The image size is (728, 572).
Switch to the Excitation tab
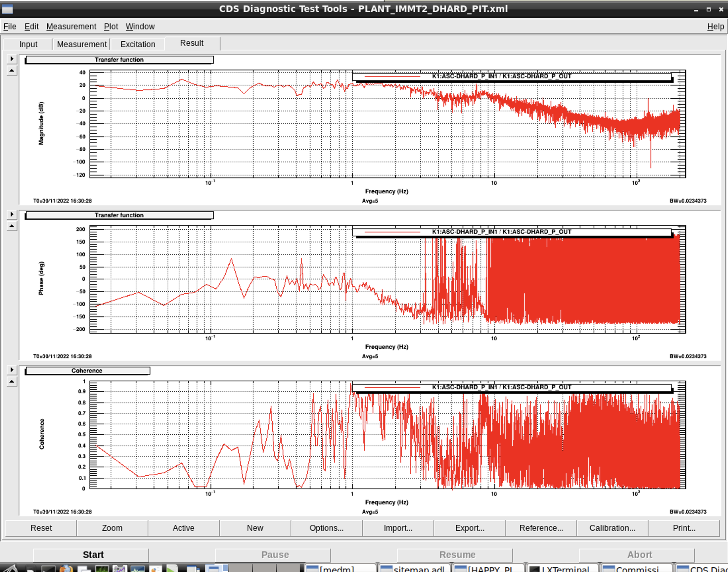[x=138, y=44]
